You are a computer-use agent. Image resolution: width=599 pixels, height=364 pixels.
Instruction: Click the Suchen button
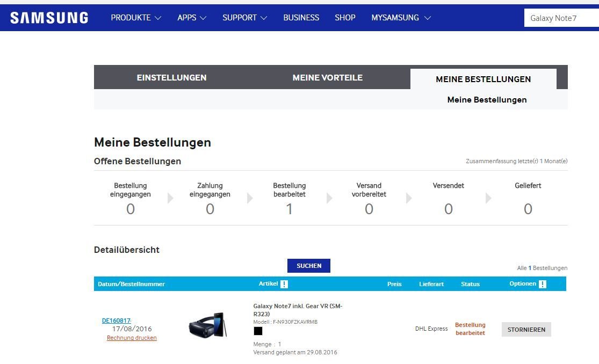coord(309,265)
